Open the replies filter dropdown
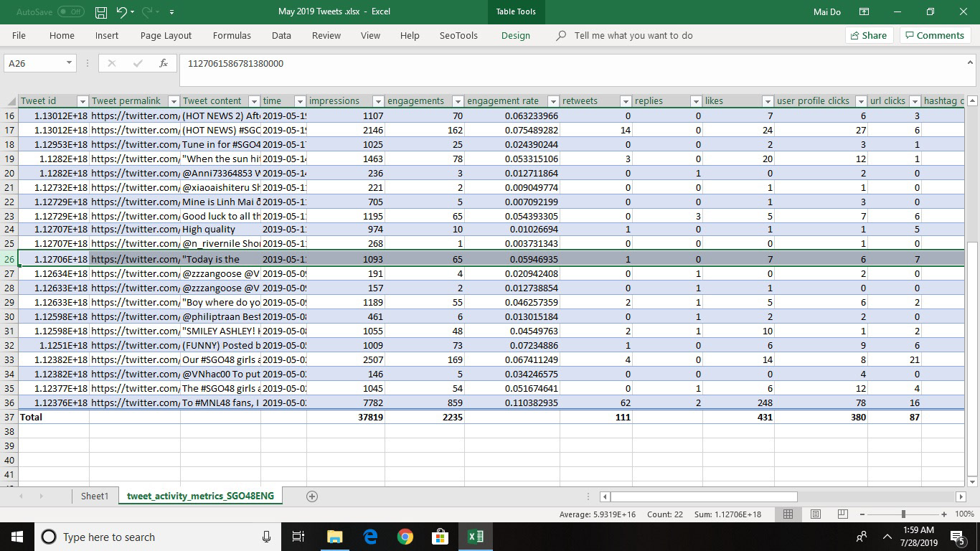The width and height of the screenshot is (980, 551). click(696, 101)
